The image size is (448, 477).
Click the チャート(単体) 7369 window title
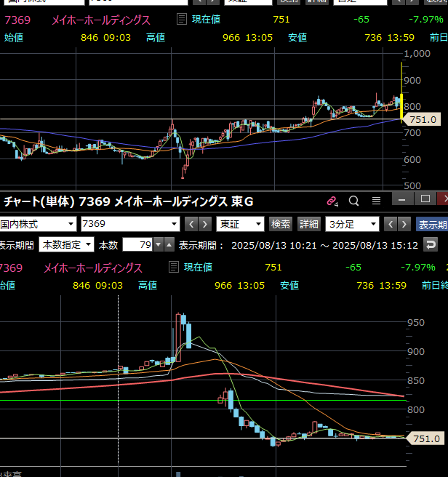click(128, 201)
